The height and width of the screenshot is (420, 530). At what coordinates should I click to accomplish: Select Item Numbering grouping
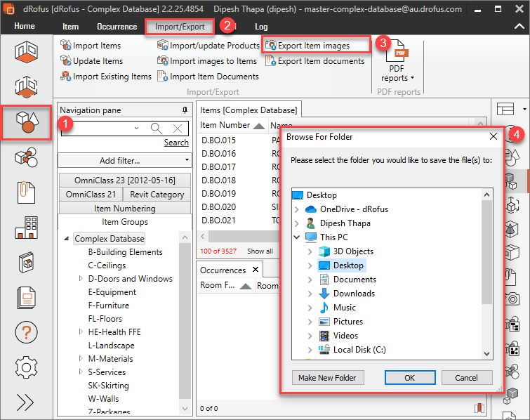click(x=125, y=208)
